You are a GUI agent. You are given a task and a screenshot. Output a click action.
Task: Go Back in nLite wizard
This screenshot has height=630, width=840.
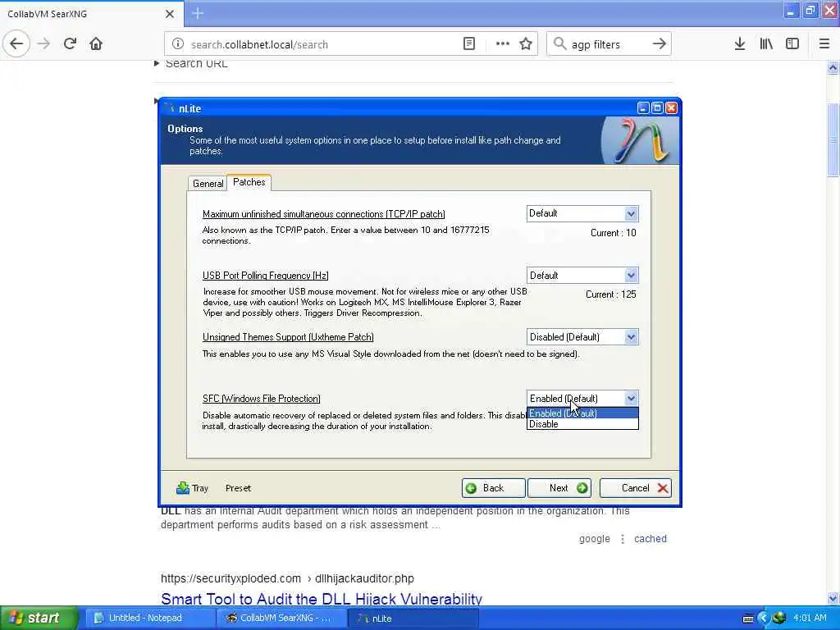coord(493,488)
